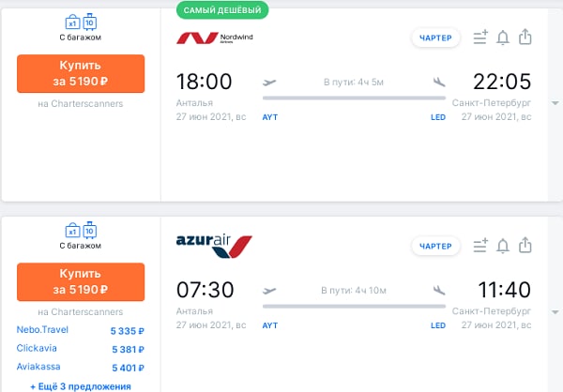
Task: Show more offers via Ещё 3 предложения
Action: 81,386
